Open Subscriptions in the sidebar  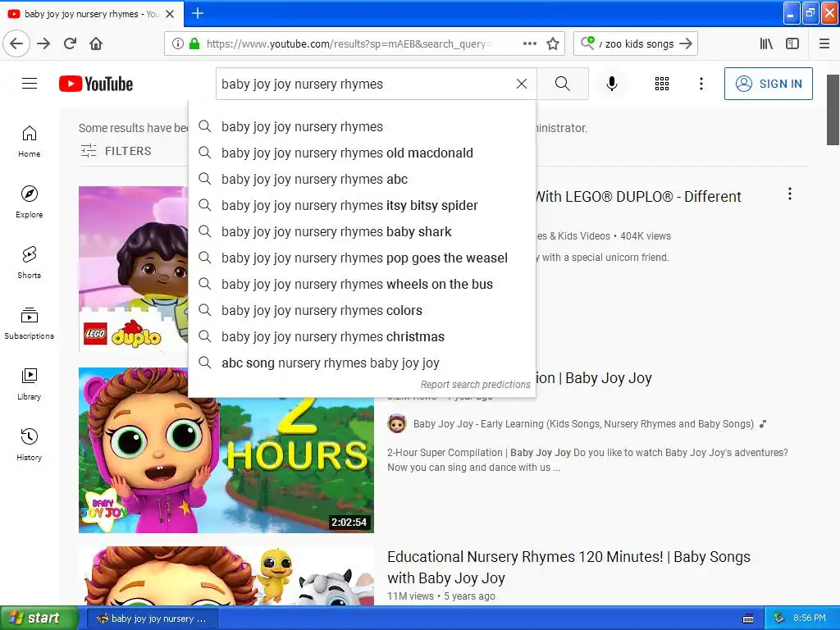tap(30, 323)
